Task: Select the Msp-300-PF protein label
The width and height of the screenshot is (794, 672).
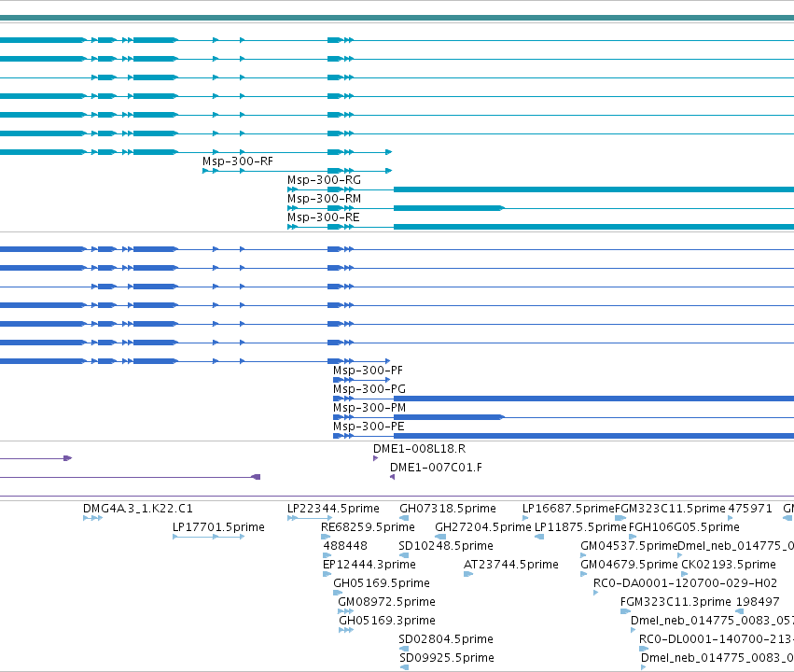Action: point(368,371)
